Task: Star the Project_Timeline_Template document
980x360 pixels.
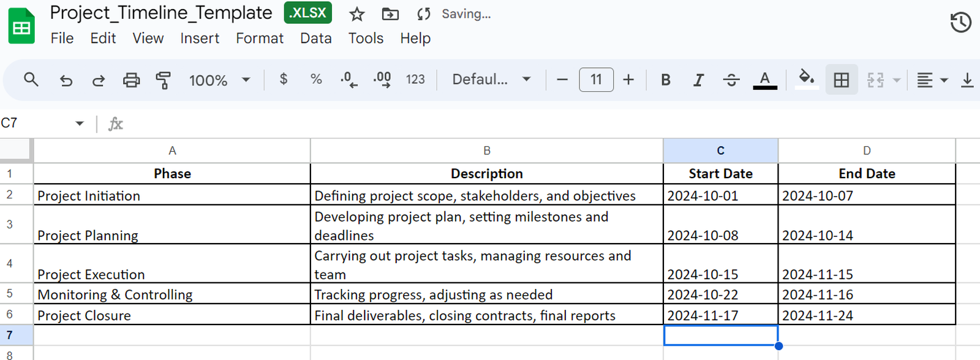Action: [x=356, y=14]
